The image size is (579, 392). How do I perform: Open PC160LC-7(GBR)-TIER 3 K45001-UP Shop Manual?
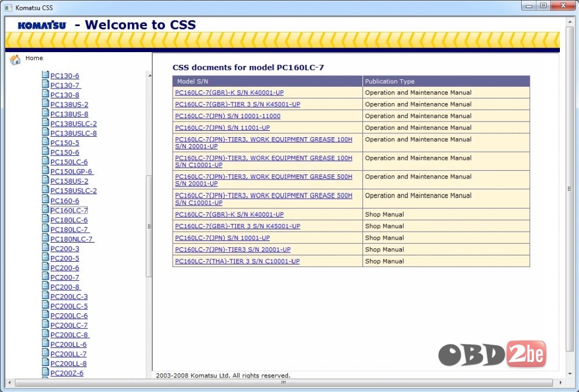coord(237,226)
